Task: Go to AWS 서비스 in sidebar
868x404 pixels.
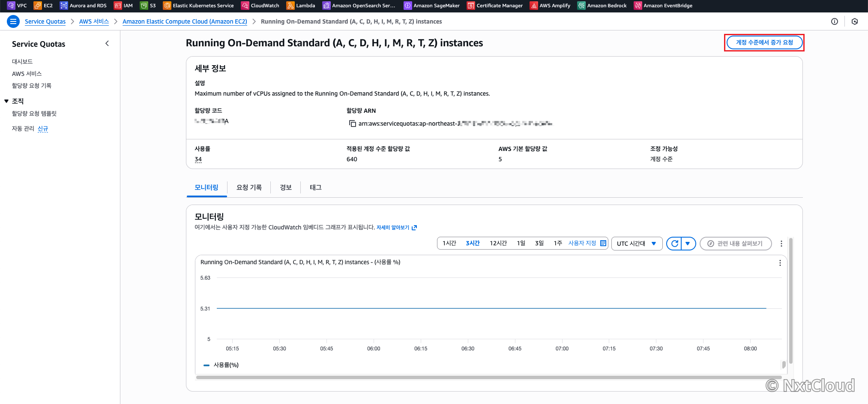Action: pyautogui.click(x=27, y=74)
